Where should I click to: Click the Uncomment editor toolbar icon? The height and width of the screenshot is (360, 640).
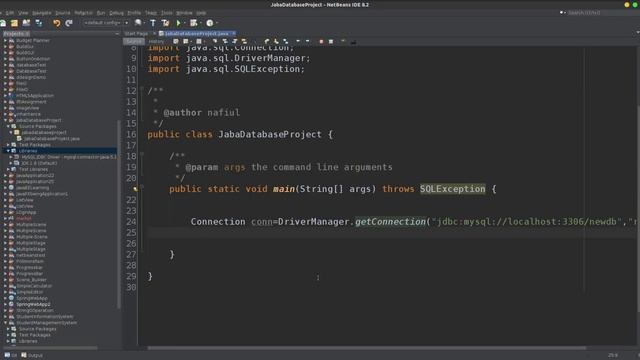point(353,41)
